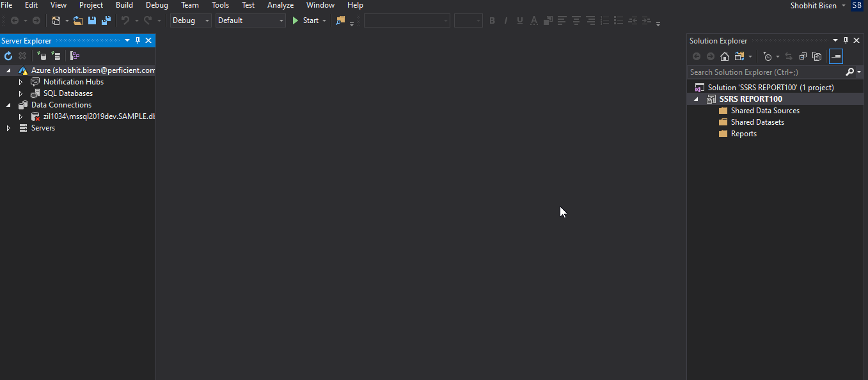Click the Find in Files icon

(340, 20)
